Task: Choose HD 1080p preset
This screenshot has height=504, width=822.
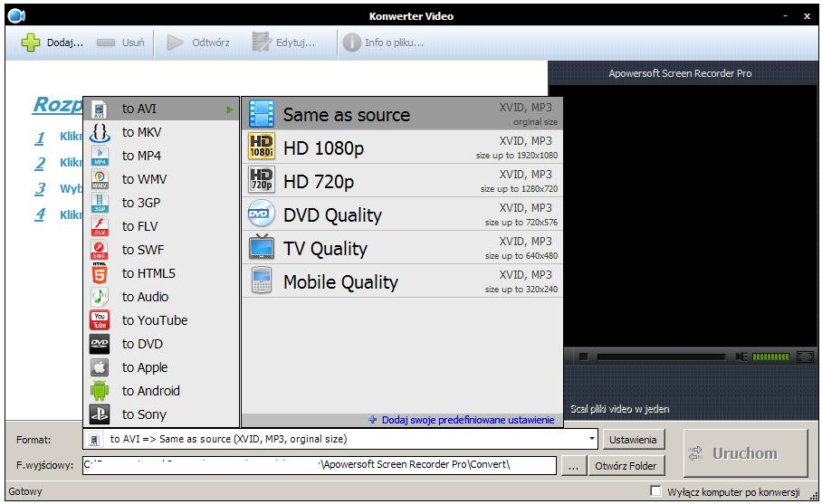Action: tap(403, 147)
